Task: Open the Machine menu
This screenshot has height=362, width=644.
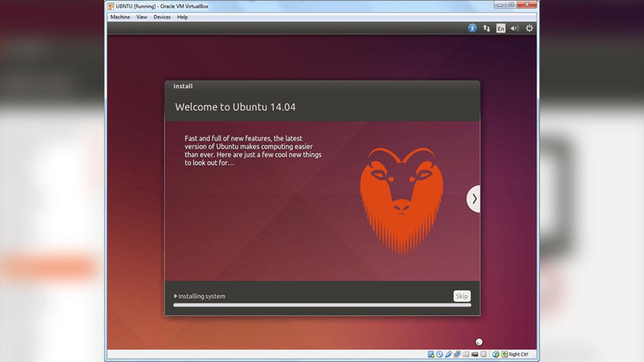Action: [119, 17]
